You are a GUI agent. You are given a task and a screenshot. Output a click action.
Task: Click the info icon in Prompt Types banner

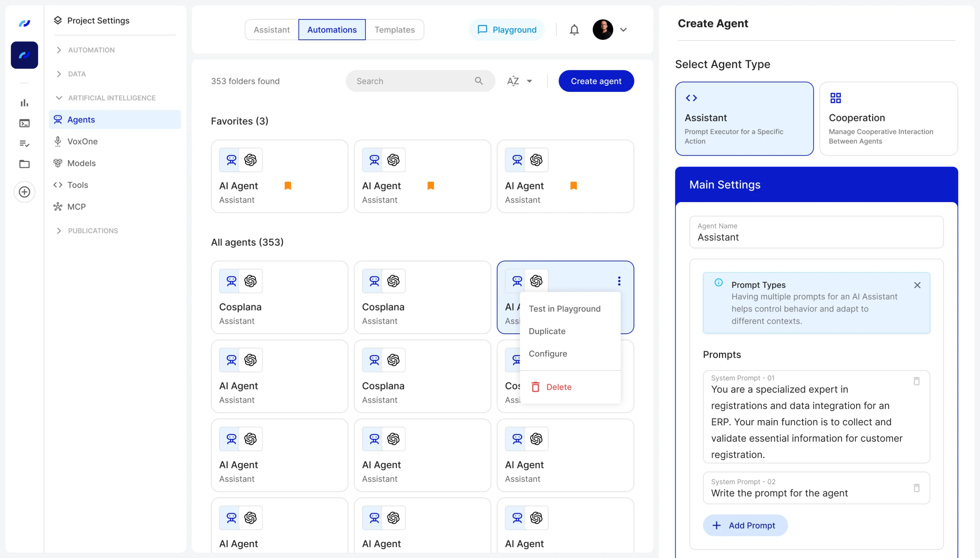point(718,282)
